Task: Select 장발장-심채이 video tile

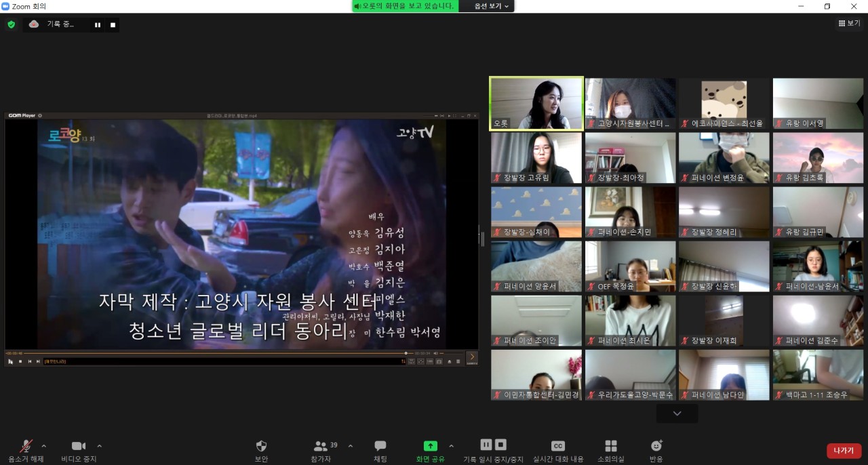Action: pos(536,211)
